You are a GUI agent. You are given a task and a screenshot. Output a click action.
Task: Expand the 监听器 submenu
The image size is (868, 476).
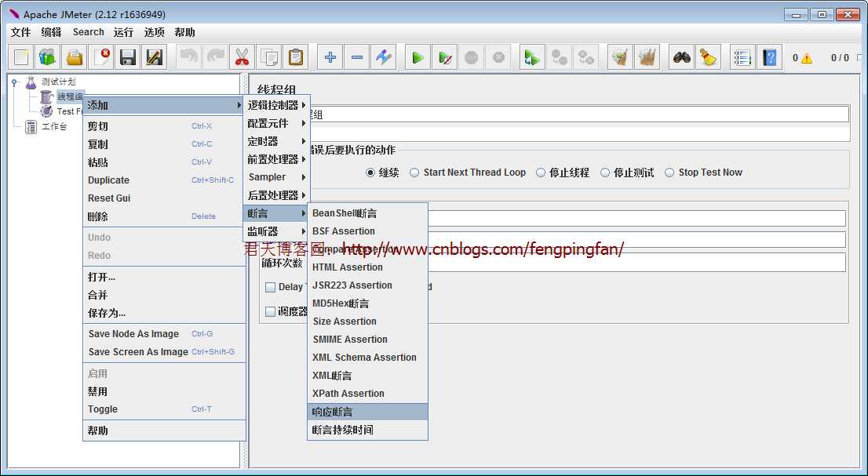(276, 231)
